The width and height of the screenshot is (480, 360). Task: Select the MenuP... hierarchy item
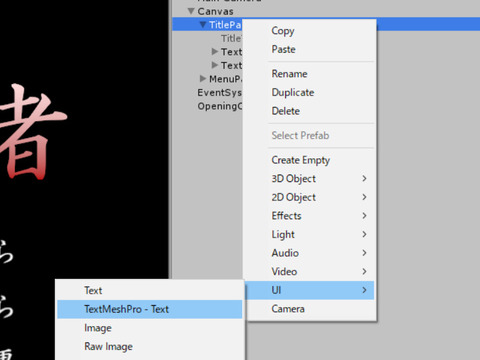click(225, 79)
